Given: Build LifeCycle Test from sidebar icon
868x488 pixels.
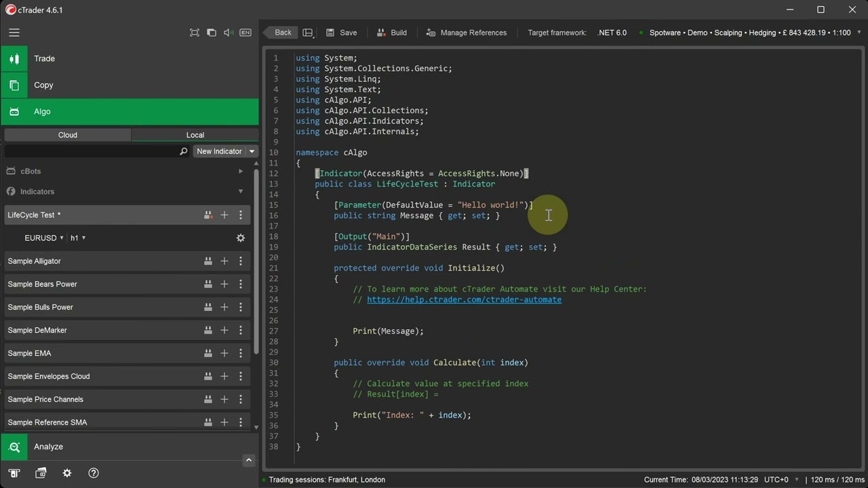Looking at the screenshot, I should coord(208,215).
